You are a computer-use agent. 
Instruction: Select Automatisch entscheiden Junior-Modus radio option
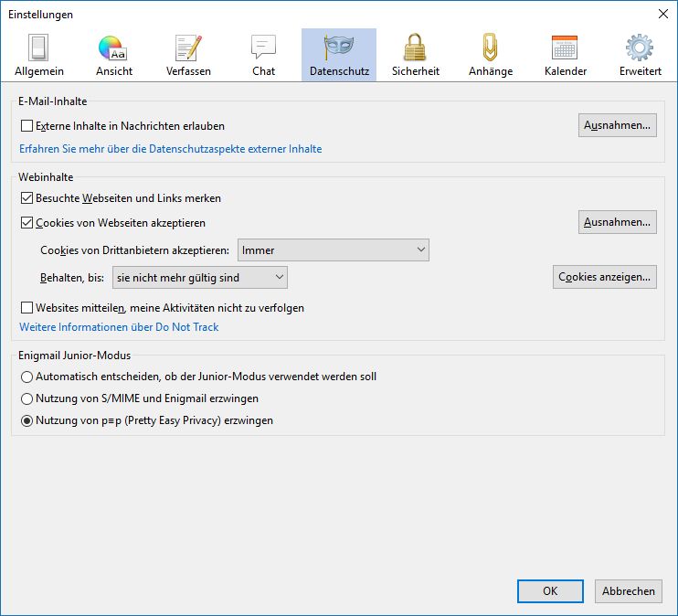[x=27, y=377]
